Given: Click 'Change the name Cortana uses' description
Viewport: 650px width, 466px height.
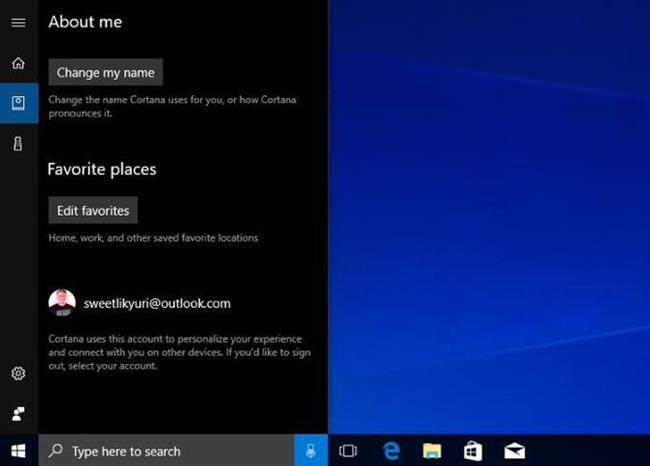Looking at the screenshot, I should click(x=172, y=107).
